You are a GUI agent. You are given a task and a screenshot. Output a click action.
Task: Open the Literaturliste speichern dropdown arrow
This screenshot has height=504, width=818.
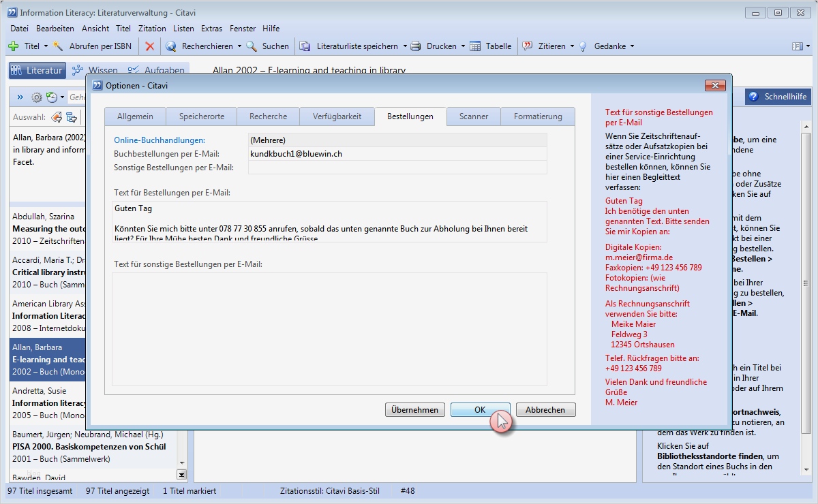click(404, 46)
